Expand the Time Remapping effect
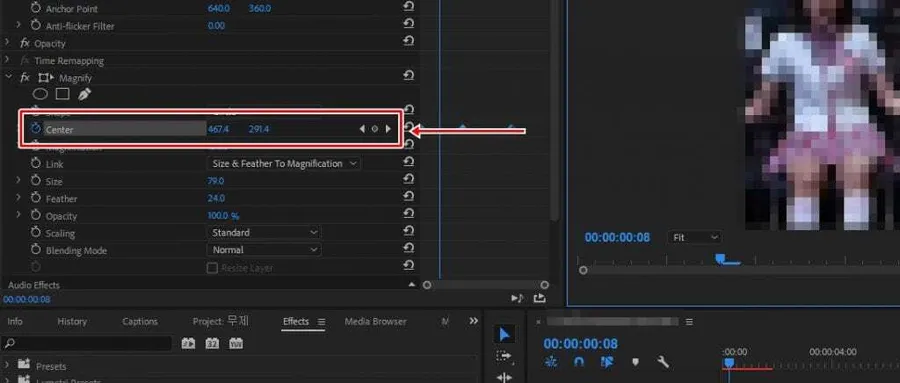Viewport: 900px width, 383px height. click(x=7, y=60)
